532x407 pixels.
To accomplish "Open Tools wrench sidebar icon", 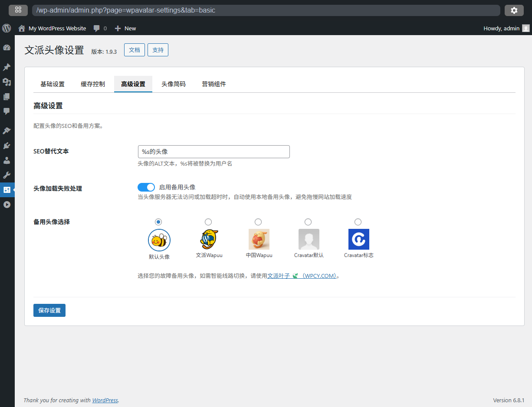I will (7, 175).
